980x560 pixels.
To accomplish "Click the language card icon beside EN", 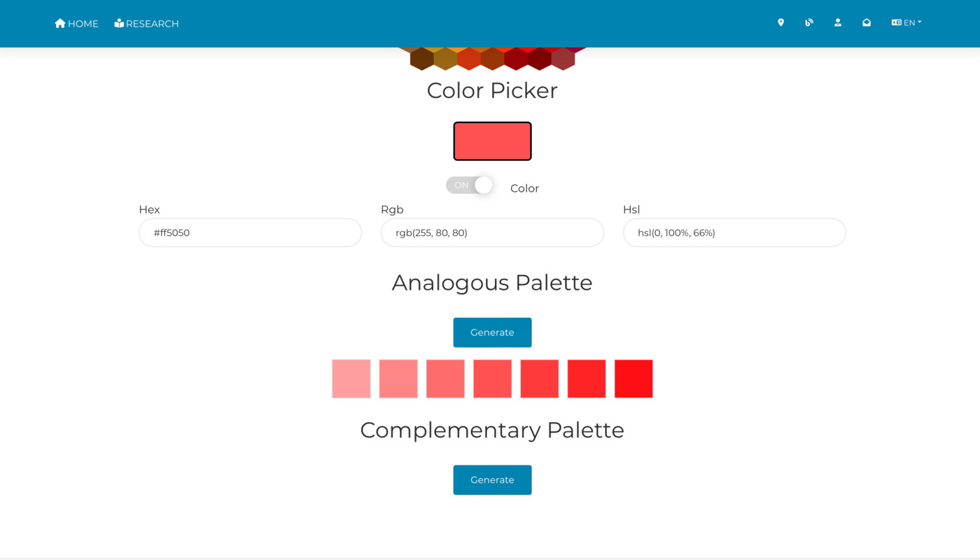I will click(896, 23).
